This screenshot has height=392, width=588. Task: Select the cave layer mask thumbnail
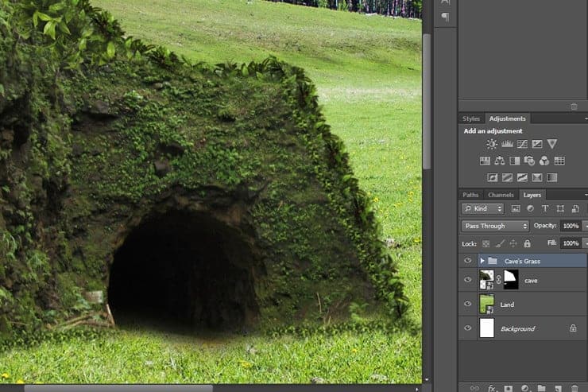[511, 279]
